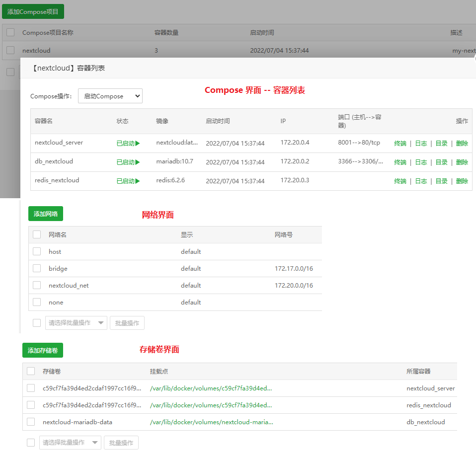This screenshot has width=476, height=457.
Task: Tick the network batch footer checkbox
Action: [x=37, y=323]
